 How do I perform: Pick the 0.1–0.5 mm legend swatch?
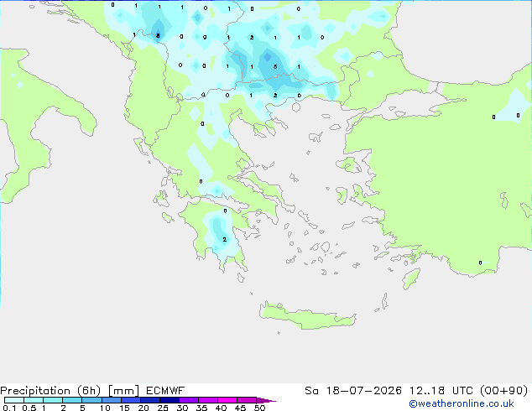(14, 400)
